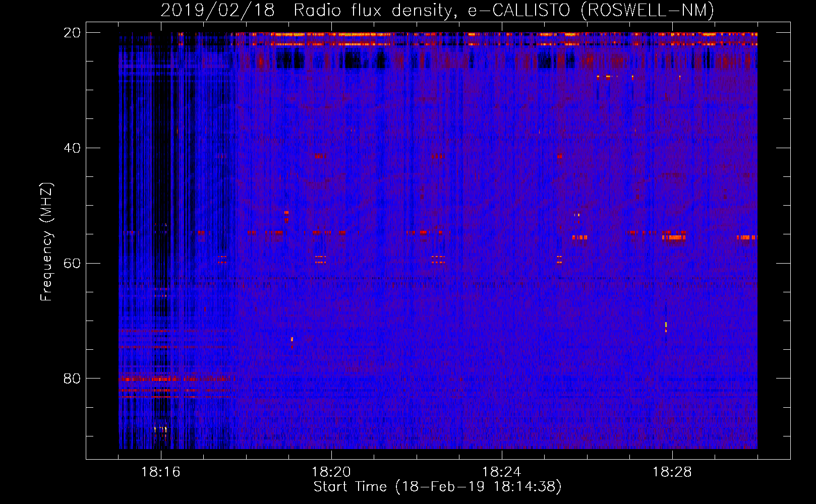Click the time tick label '18:20'

click(331, 472)
